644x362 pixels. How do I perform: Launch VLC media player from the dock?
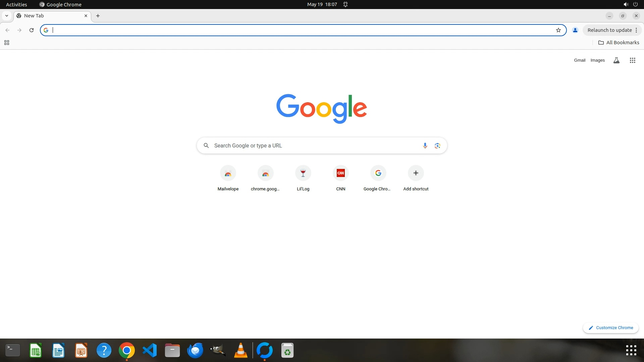tap(240, 351)
